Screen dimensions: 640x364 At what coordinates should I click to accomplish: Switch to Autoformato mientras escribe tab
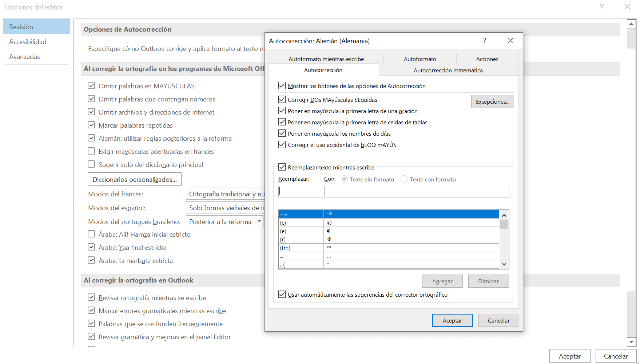[x=326, y=59]
